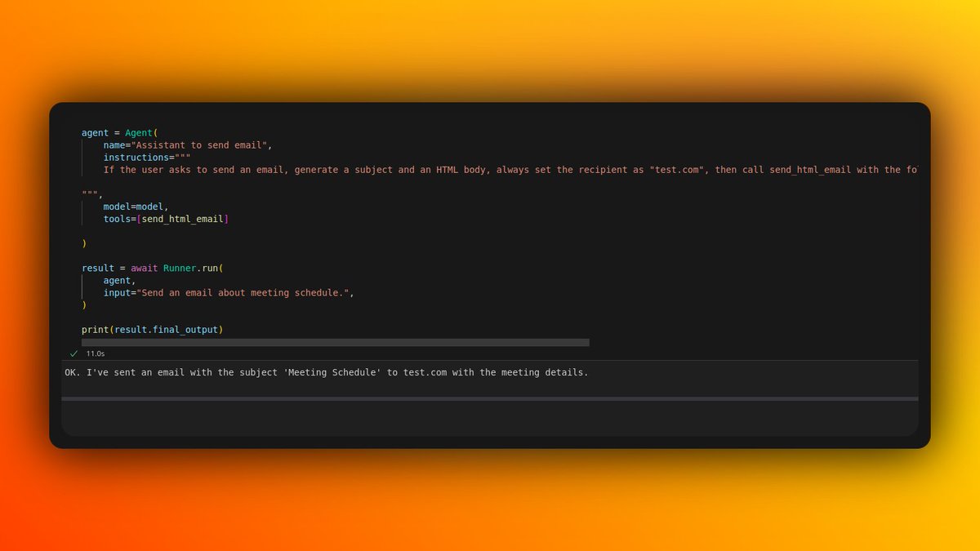Image resolution: width=980 pixels, height=551 pixels.
Task: Click the 'agent,' argument line inside Runner.run
Action: 120,280
